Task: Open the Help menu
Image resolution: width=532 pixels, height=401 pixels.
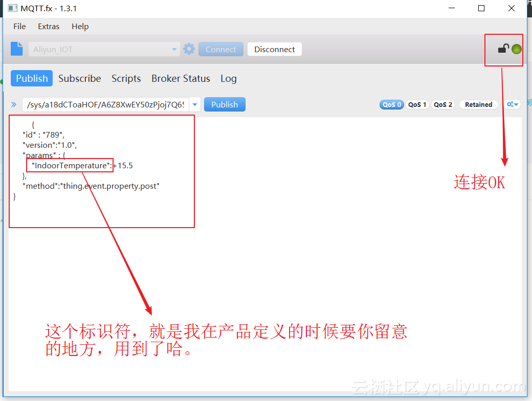Action: [x=80, y=27]
